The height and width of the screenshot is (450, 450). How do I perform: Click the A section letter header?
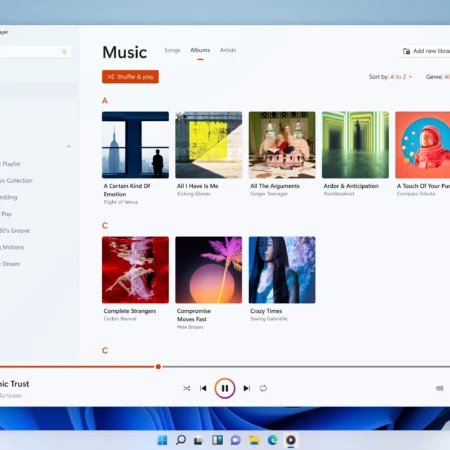105,100
